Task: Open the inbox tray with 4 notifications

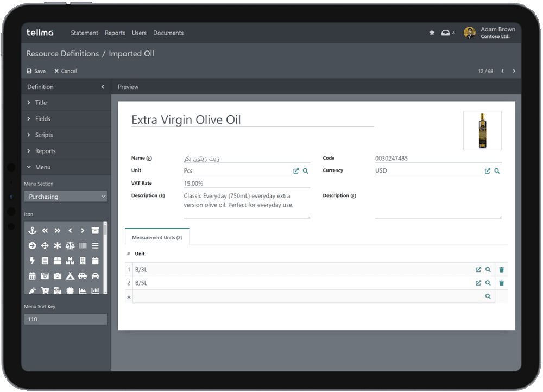Action: [x=448, y=33]
